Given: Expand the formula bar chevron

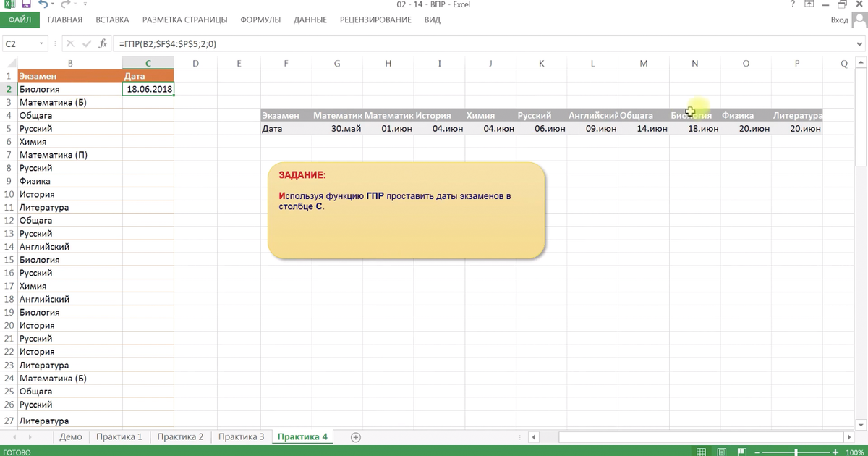Looking at the screenshot, I should click(858, 44).
